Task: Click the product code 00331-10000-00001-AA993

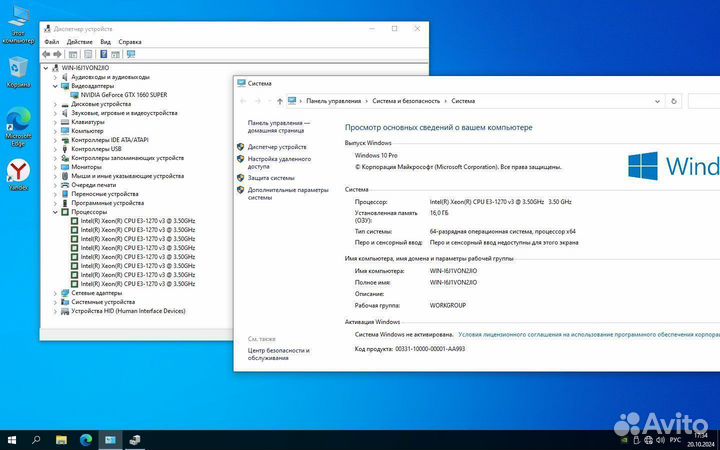Action: tap(430, 349)
